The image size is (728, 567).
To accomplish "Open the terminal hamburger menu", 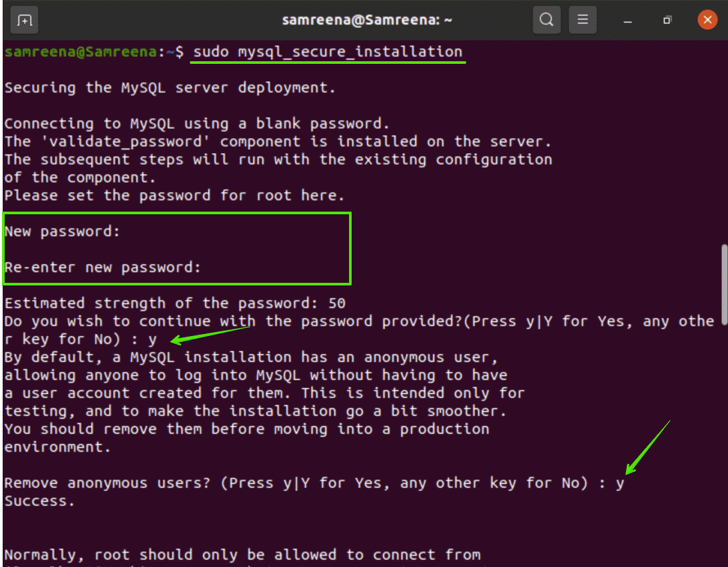I will (x=582, y=20).
